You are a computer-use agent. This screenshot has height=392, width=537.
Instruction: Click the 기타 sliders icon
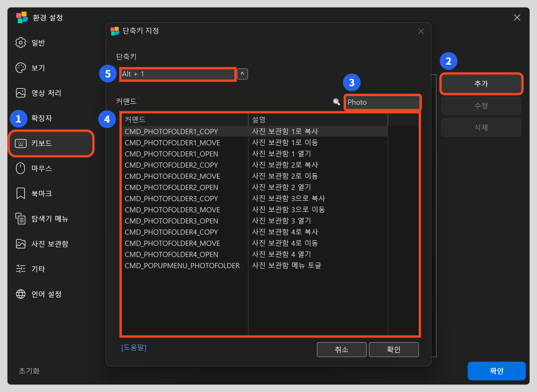click(20, 269)
